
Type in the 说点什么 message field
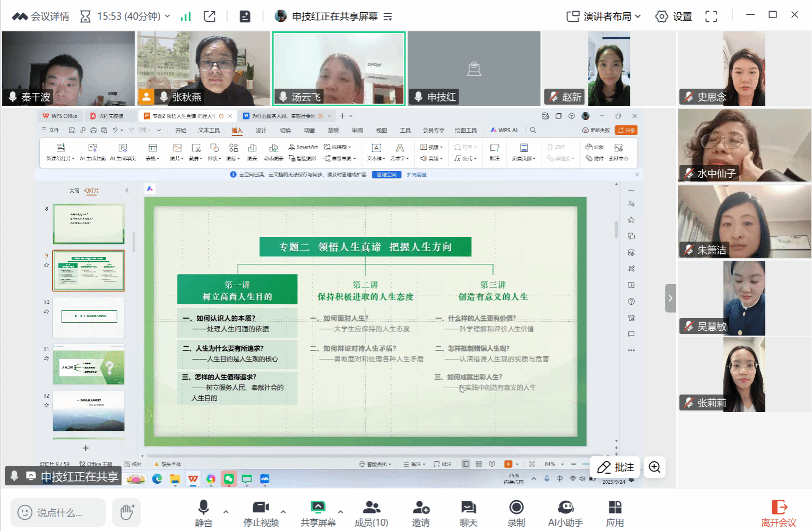tap(58, 513)
